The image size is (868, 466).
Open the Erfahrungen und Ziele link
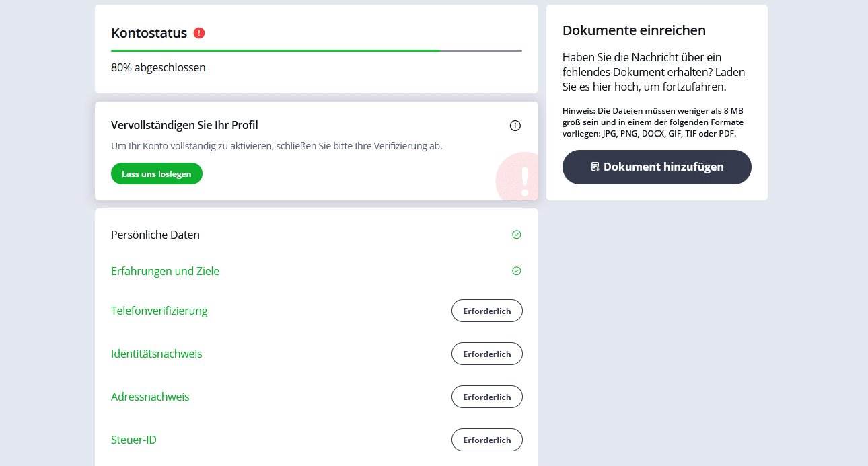click(x=165, y=271)
